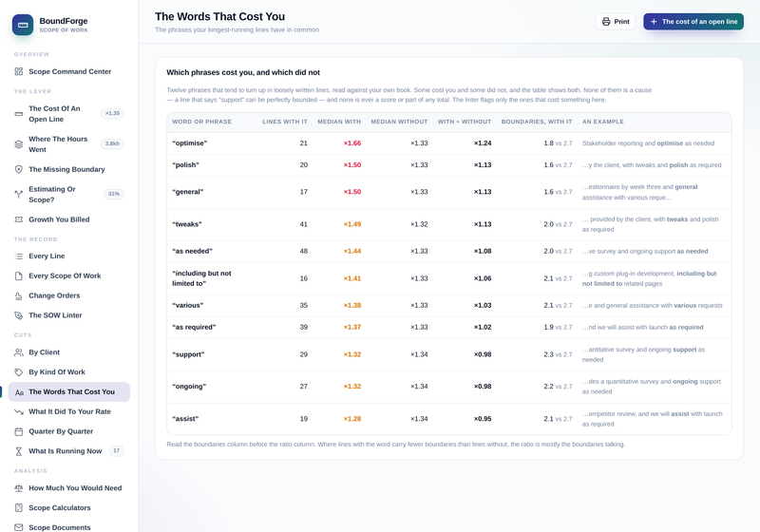Click the Growth You Billed ticket icon
760x532 pixels.
(x=18, y=219)
